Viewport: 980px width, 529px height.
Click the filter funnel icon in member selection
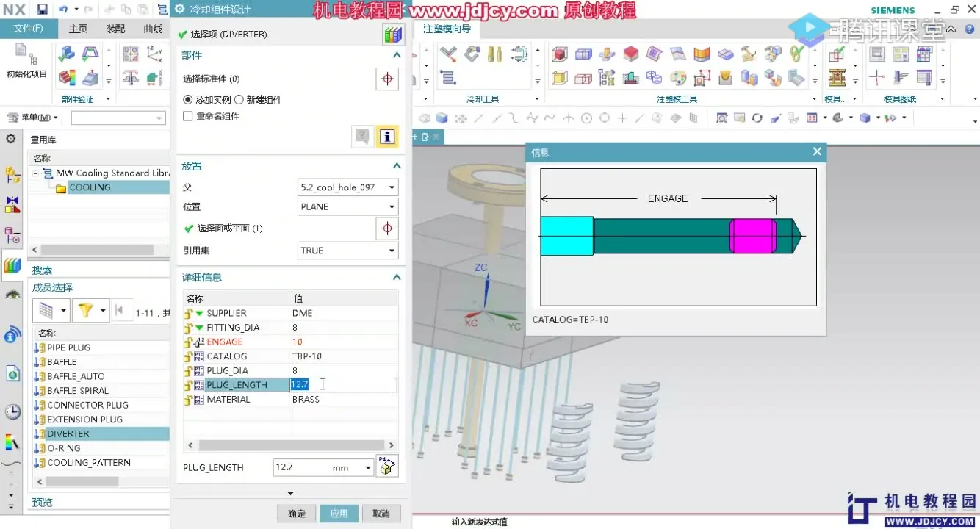pos(86,311)
